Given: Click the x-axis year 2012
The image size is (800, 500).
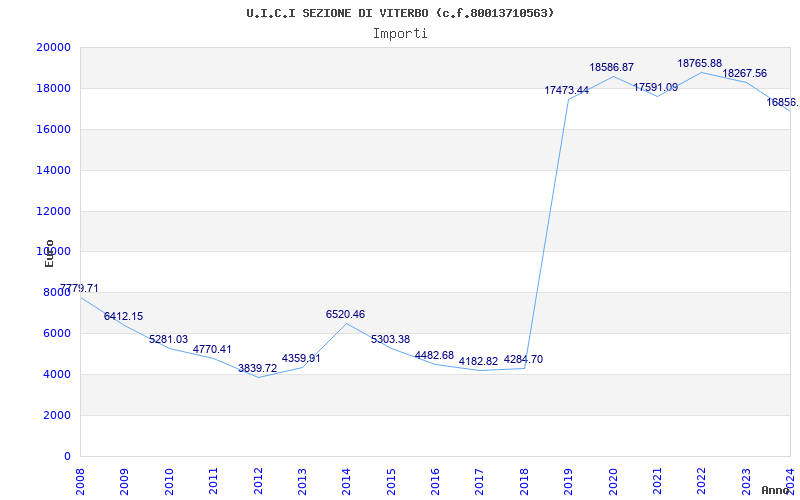Looking at the screenshot, I should [x=258, y=481].
